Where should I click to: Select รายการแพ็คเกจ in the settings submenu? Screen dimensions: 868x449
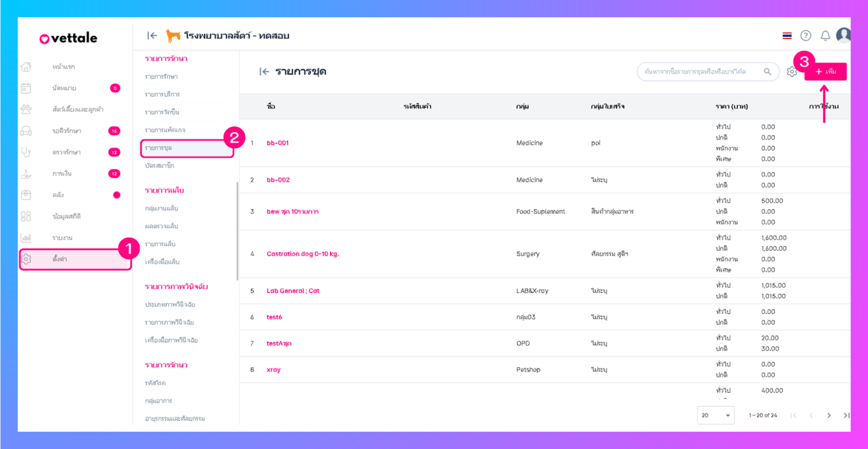point(165,130)
